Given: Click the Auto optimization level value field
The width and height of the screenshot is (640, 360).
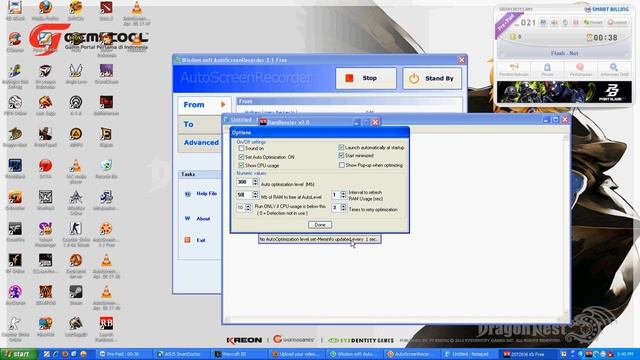Looking at the screenshot, I should coord(244,182).
